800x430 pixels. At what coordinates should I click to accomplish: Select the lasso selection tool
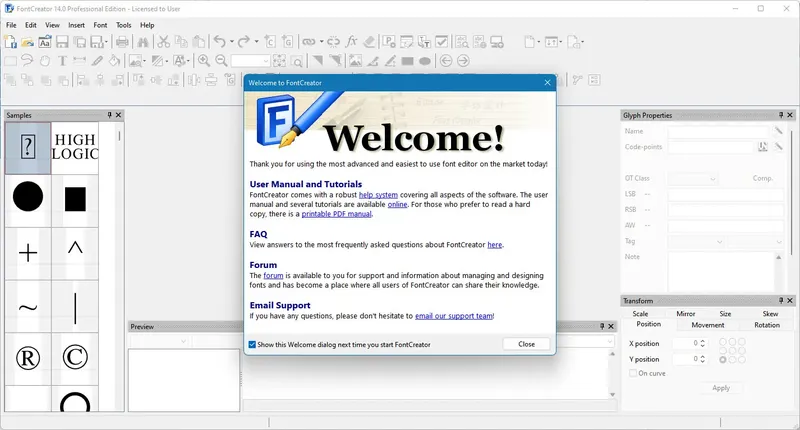28,61
